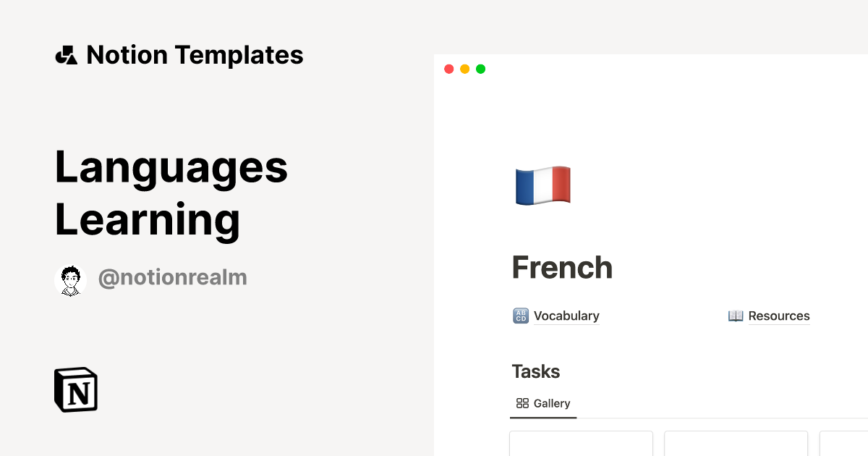Click the Notion Templates header text
This screenshot has width=868, height=456.
pos(195,54)
